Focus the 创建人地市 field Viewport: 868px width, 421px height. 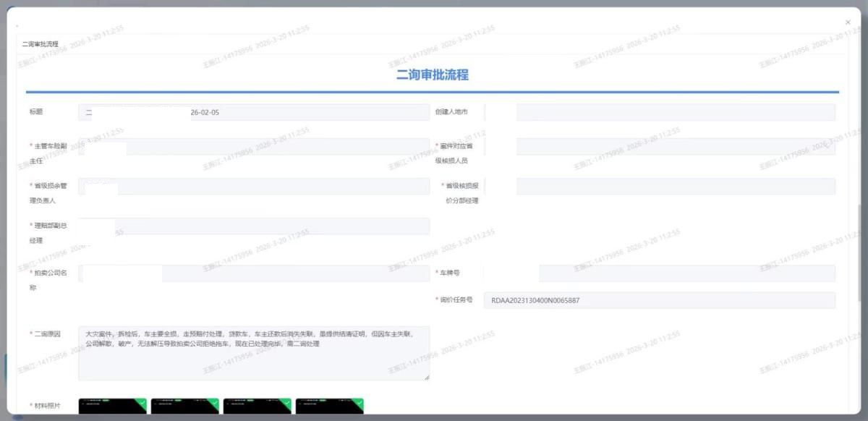tap(660, 112)
